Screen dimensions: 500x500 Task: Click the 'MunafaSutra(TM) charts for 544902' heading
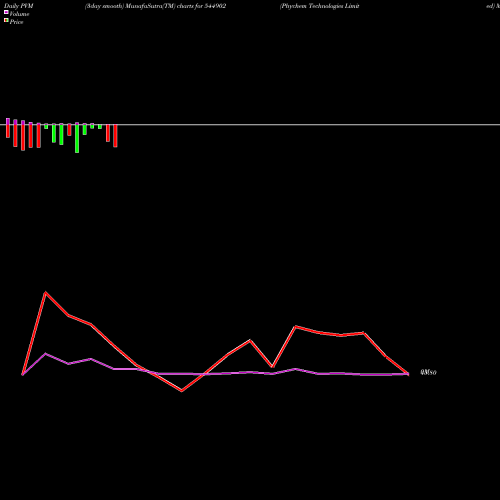[176, 6]
